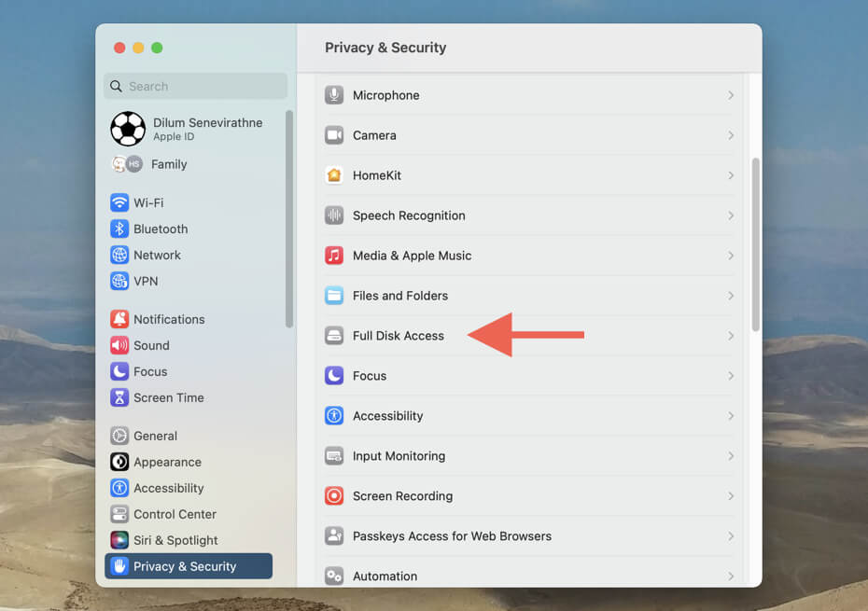868x611 pixels.
Task: Select Control Center label in sidebar
Action: coord(175,514)
